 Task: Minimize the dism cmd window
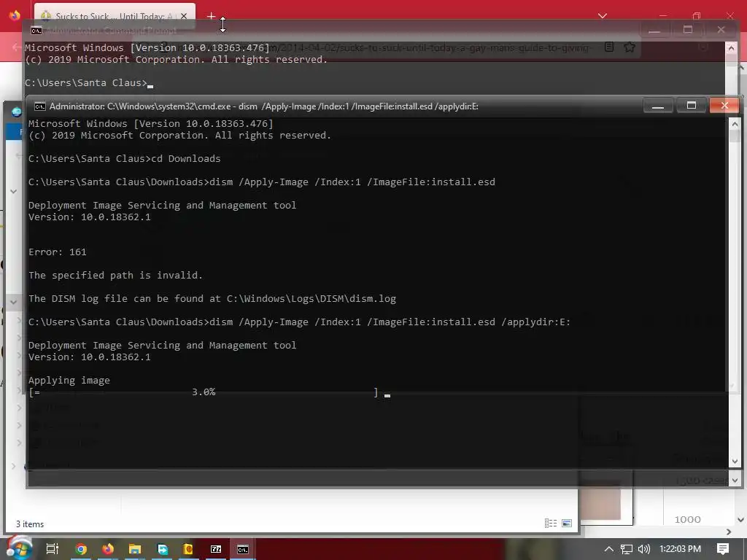[658, 105]
